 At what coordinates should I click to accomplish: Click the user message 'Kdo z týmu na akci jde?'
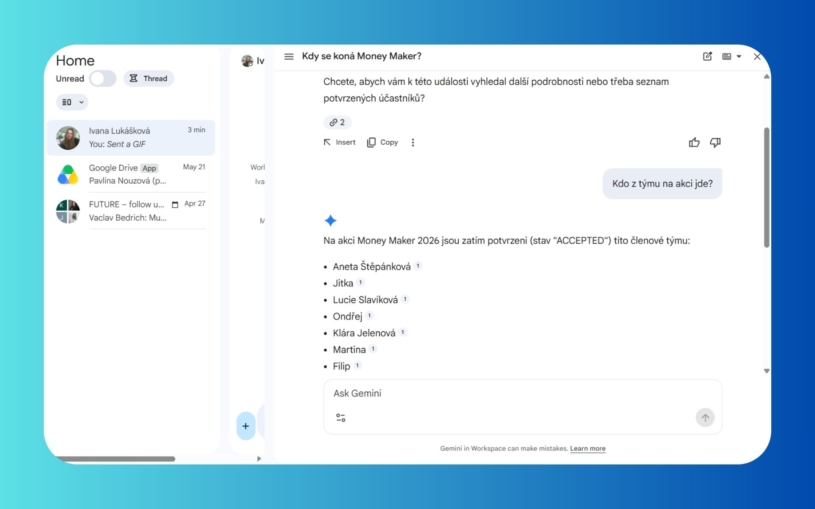[x=662, y=184]
